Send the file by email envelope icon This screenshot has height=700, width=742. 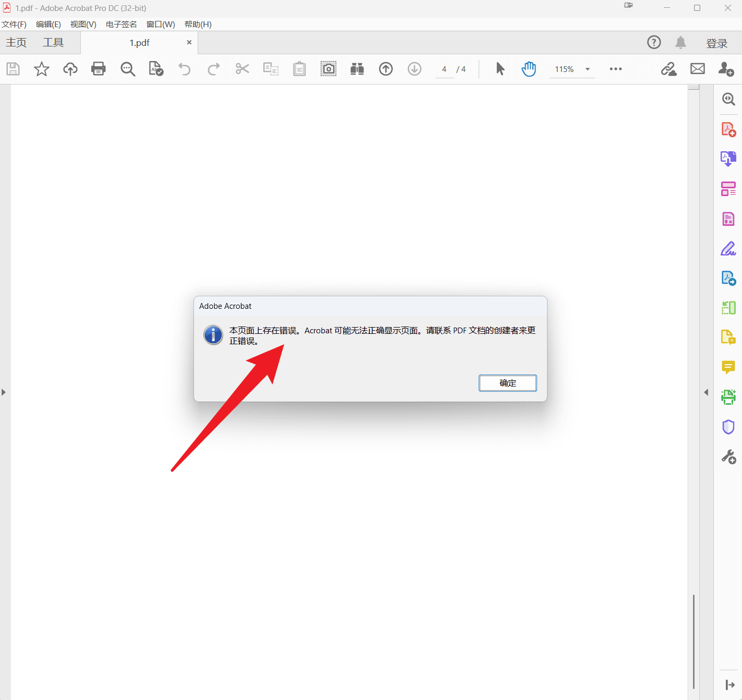698,69
